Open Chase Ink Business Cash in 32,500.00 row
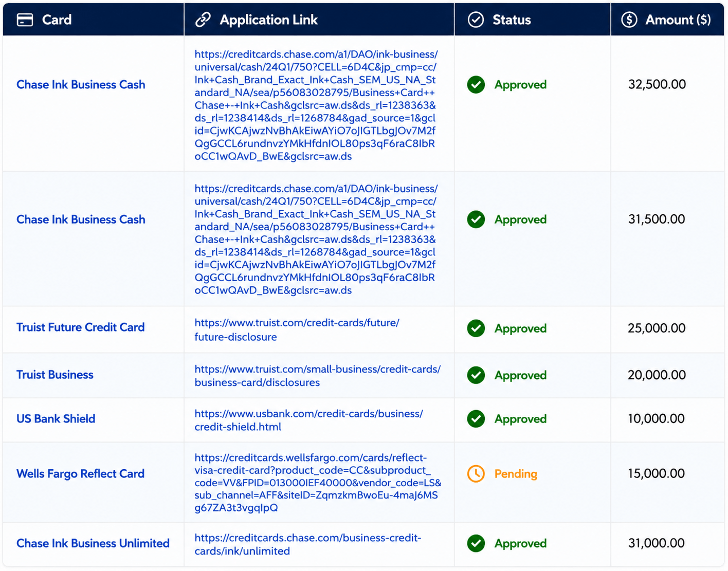The image size is (728, 571). click(81, 85)
